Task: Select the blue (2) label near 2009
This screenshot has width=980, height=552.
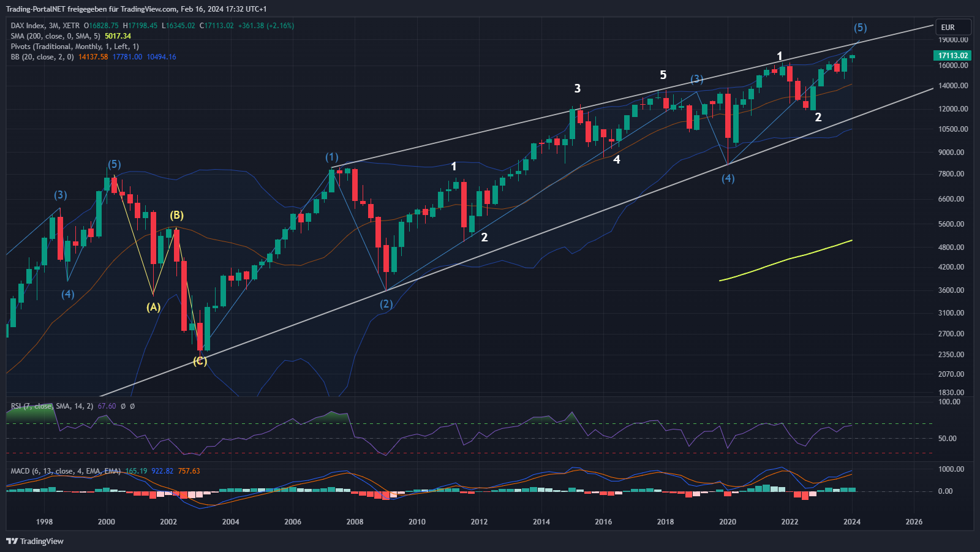Action: pos(386,304)
